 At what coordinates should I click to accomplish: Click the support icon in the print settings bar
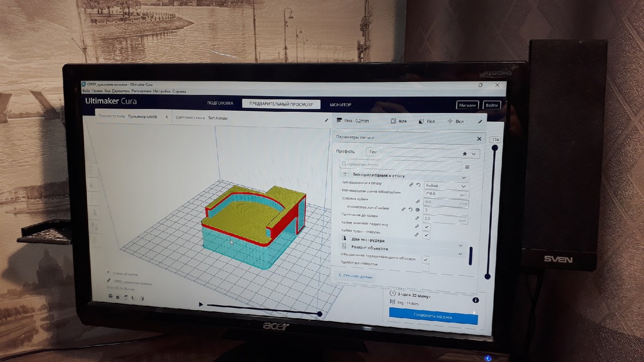421,121
